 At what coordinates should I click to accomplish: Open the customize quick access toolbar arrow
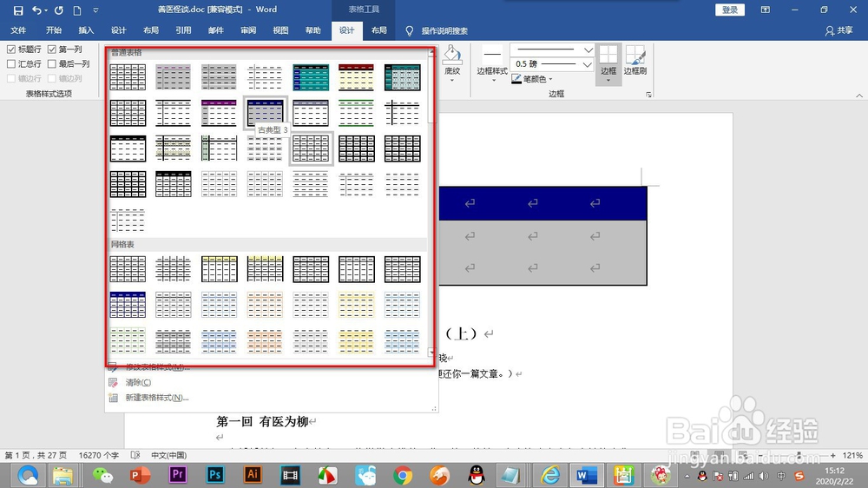(95, 10)
